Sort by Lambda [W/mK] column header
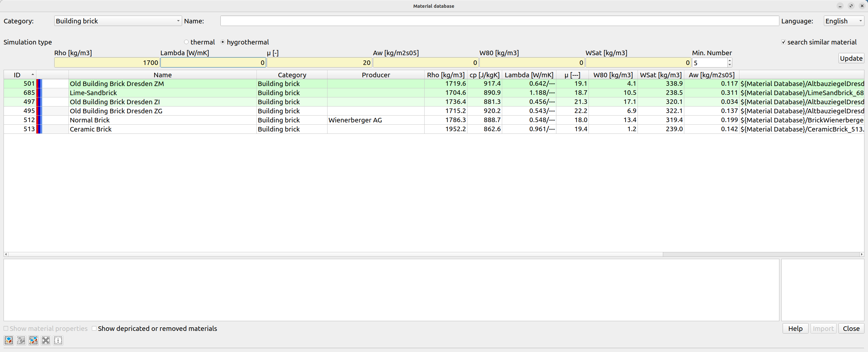868x352 pixels. coord(529,75)
